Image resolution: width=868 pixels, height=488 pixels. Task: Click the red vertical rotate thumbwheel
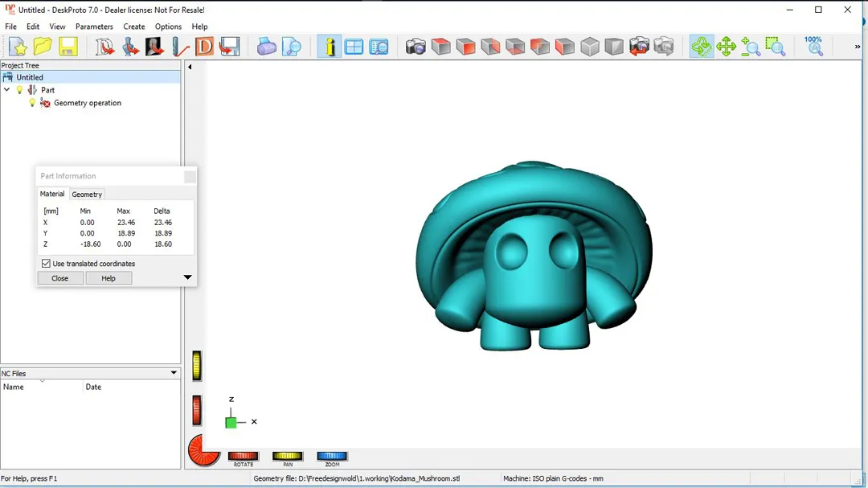pyautogui.click(x=197, y=411)
